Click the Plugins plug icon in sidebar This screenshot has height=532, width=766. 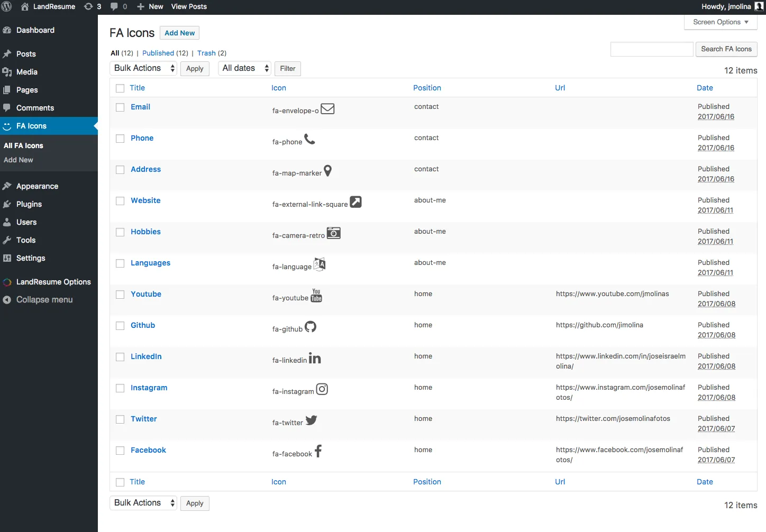click(x=7, y=205)
